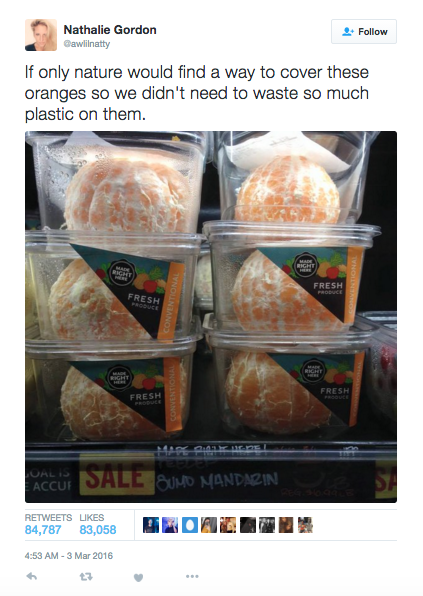Click the Follow button
This screenshot has height=596, width=423.
point(364,32)
